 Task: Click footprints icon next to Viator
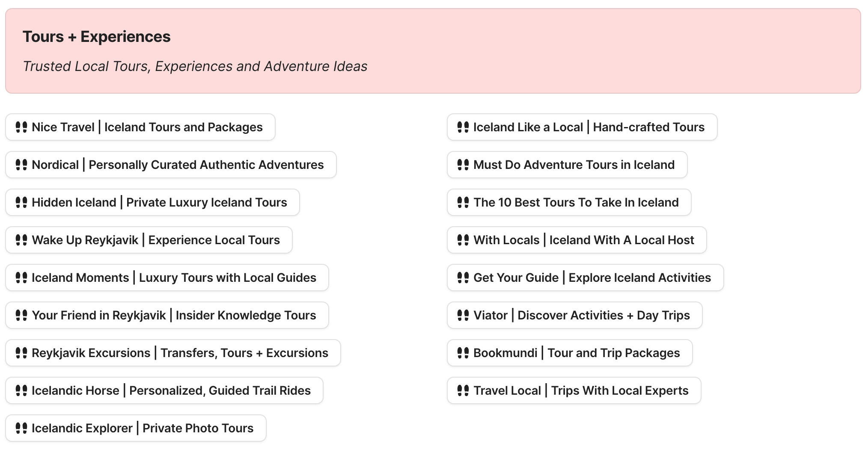pos(463,315)
